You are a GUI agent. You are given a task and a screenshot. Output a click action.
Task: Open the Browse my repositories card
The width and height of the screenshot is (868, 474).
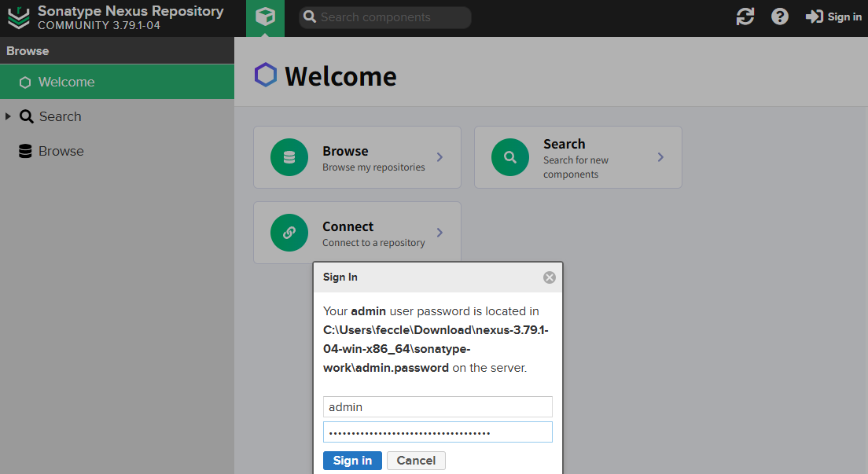[357, 157]
